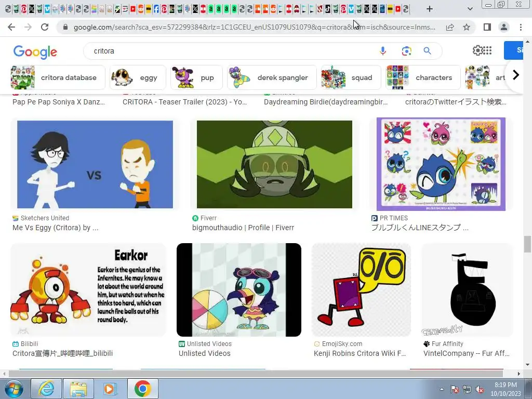Open the Me Vs Eggy (Critora) link
Viewport: 532px width, 399px height.
point(55,228)
